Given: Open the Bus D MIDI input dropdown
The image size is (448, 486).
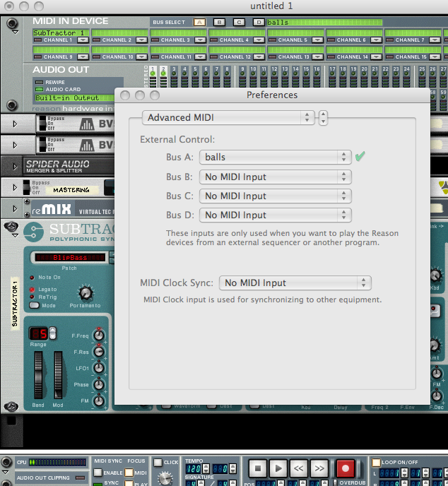Looking at the screenshot, I should [276, 215].
